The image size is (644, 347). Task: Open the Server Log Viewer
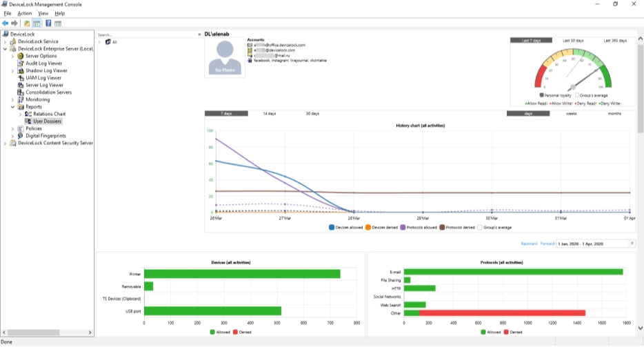(x=44, y=85)
